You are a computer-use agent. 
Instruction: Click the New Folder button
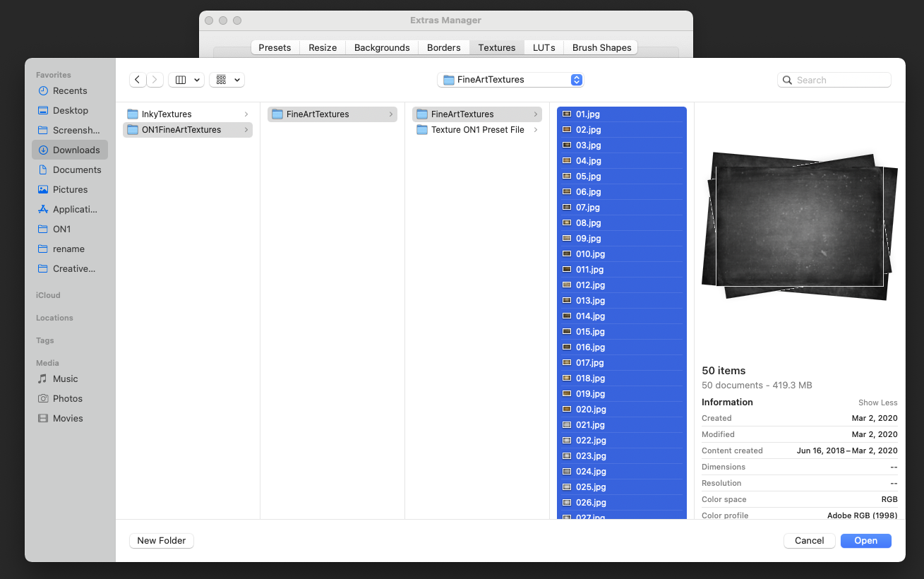click(161, 540)
